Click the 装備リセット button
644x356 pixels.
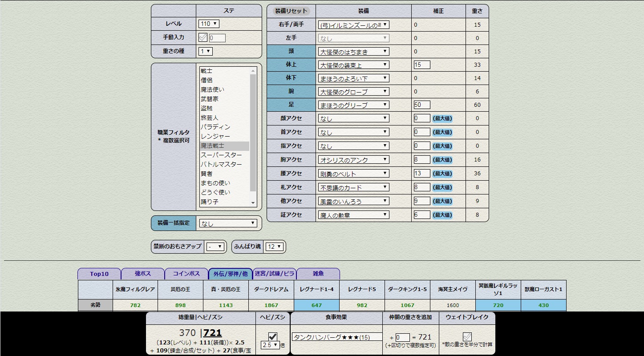(291, 11)
